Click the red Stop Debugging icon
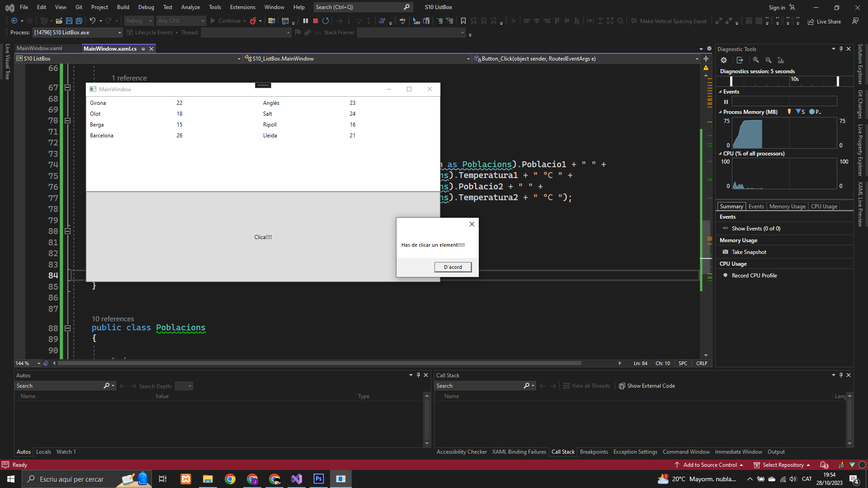The height and width of the screenshot is (488, 868). (316, 21)
